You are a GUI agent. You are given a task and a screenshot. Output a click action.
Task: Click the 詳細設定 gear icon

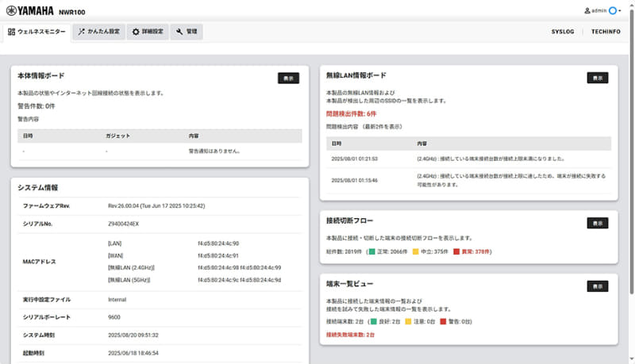(x=136, y=32)
